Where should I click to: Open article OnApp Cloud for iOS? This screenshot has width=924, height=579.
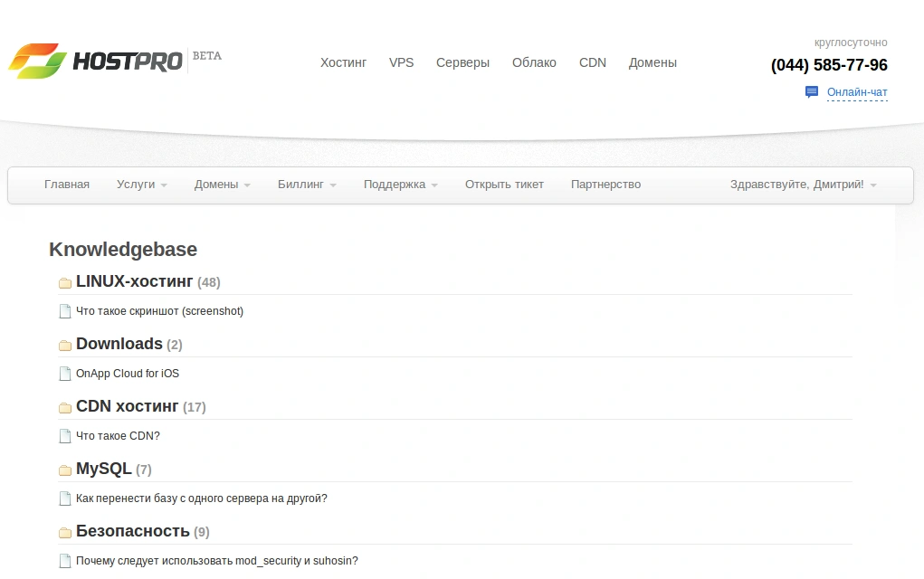click(128, 374)
